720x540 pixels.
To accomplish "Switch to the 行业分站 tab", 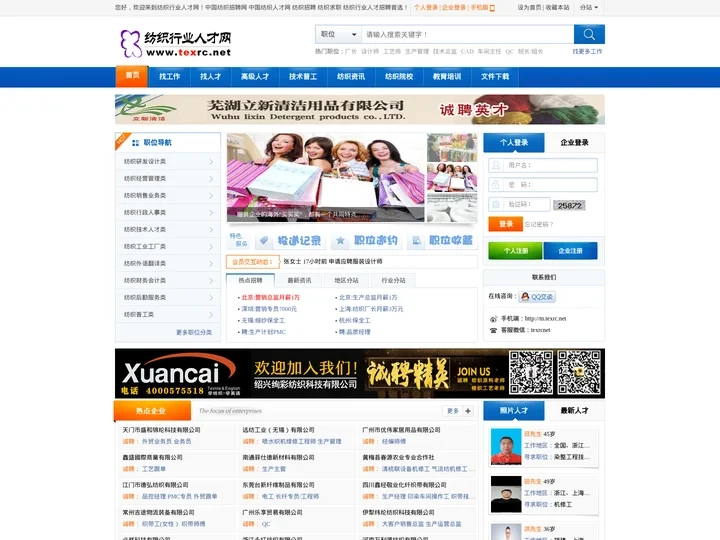I will [x=393, y=280].
